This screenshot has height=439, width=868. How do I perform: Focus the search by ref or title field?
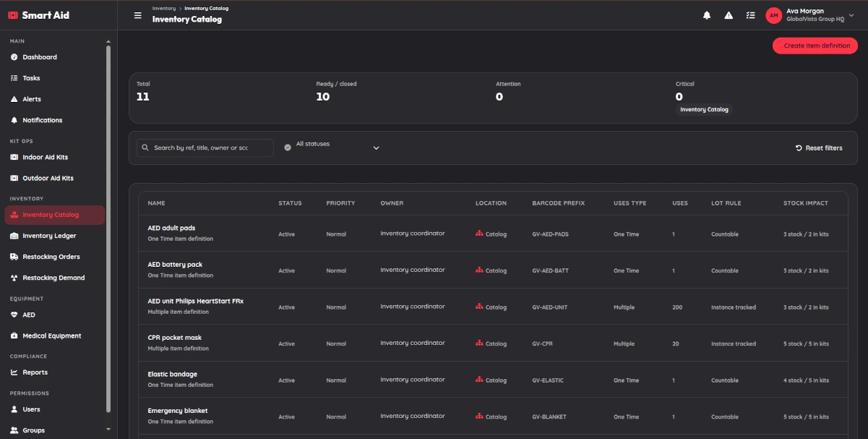click(205, 148)
